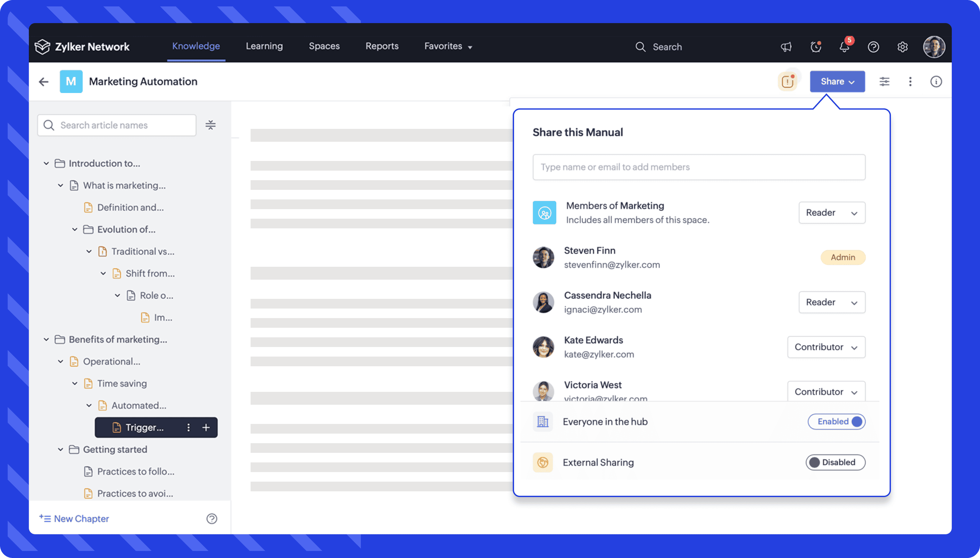This screenshot has width=980, height=558.
Task: Open the orange alert icon beside Share
Action: (787, 81)
